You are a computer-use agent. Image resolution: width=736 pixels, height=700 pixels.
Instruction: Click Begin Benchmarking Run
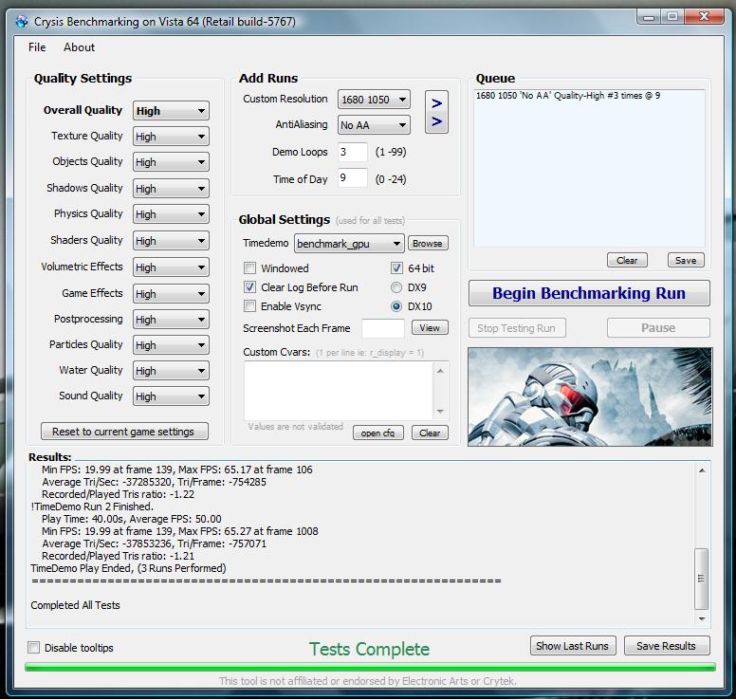click(589, 293)
